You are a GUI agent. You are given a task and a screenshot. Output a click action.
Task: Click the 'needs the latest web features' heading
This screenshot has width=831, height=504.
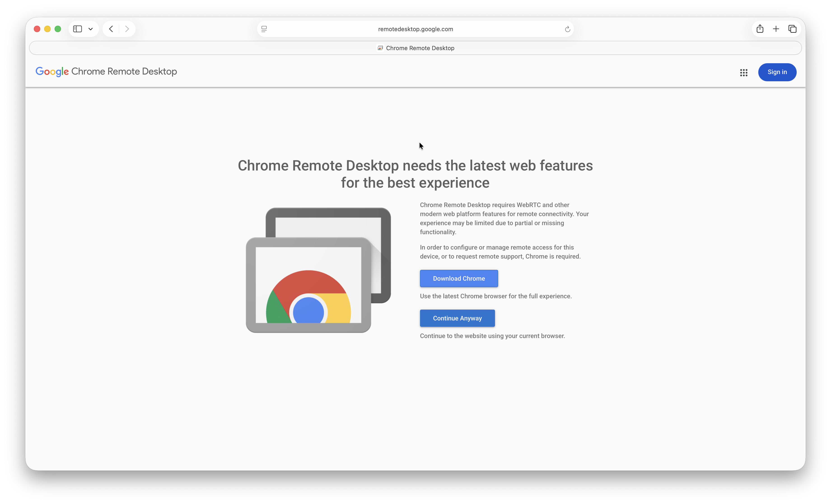tap(415, 174)
